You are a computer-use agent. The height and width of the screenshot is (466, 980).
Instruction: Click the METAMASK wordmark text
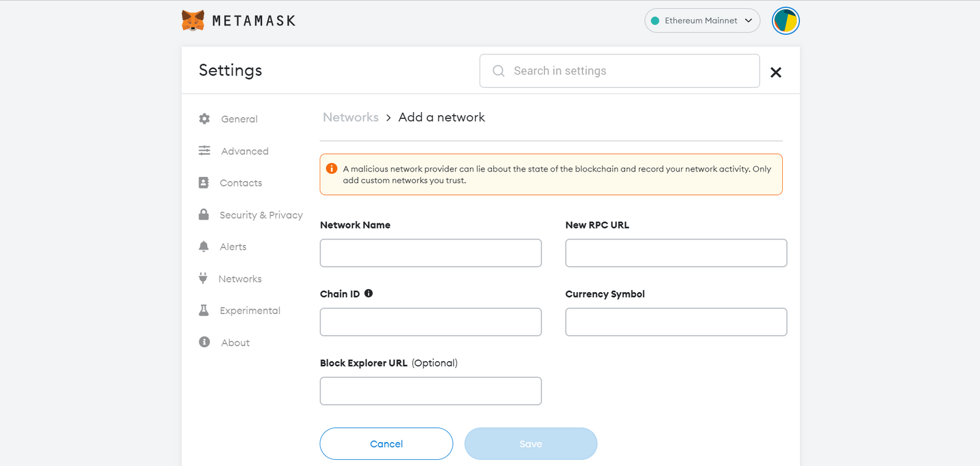coord(254,21)
